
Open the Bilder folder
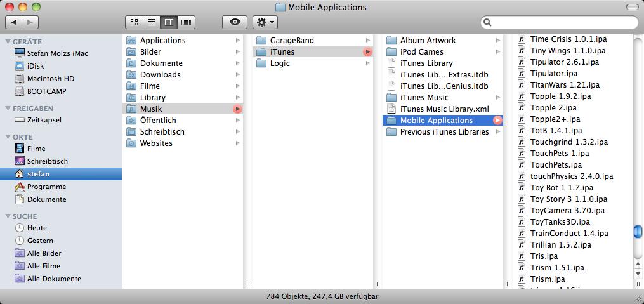[x=183, y=52]
